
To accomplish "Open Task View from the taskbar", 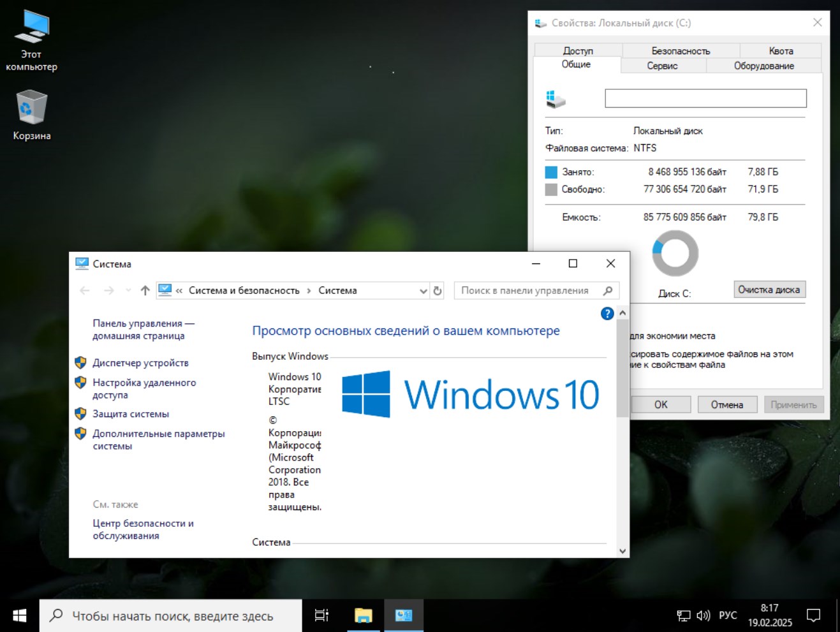I will [321, 615].
